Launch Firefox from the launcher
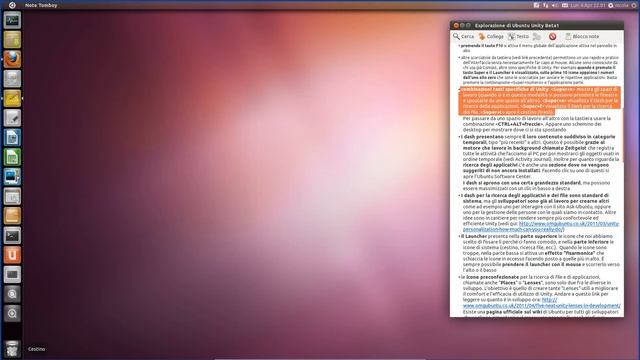640x360 pixels. [x=12, y=59]
